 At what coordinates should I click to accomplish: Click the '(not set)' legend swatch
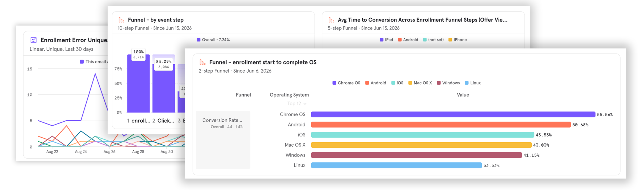pyautogui.click(x=425, y=40)
